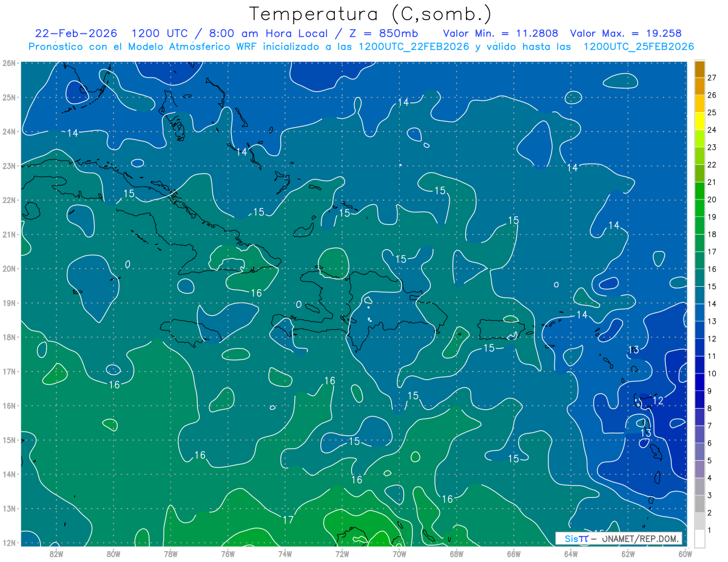
Task: Click the "68W" longitude axis label
Action: pos(456,553)
